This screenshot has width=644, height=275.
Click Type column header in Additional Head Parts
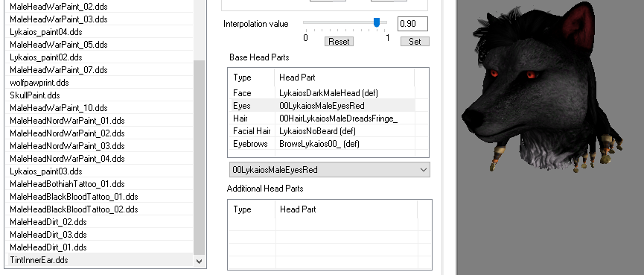pyautogui.click(x=252, y=209)
